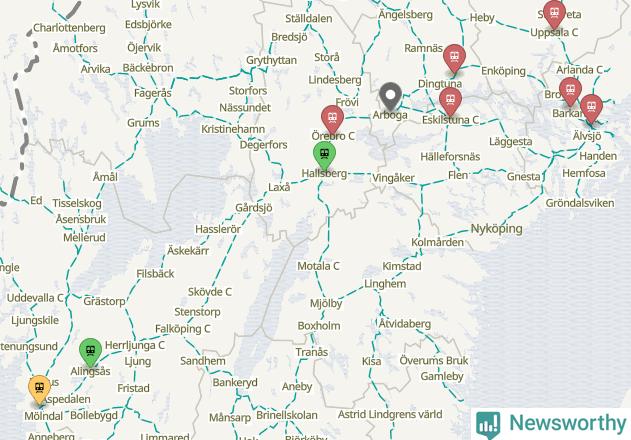Select the red train marker at Örebro C
Screen dimensions: 631x440
332,119
